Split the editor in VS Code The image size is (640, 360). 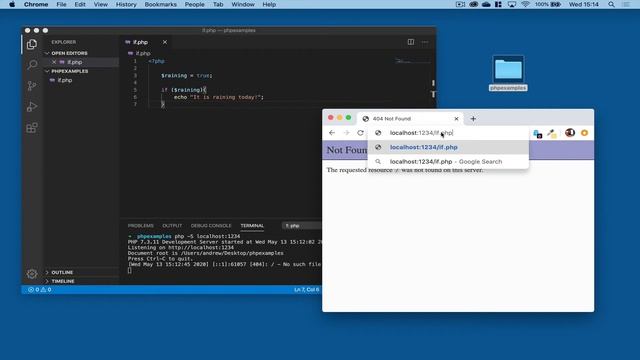(411, 42)
